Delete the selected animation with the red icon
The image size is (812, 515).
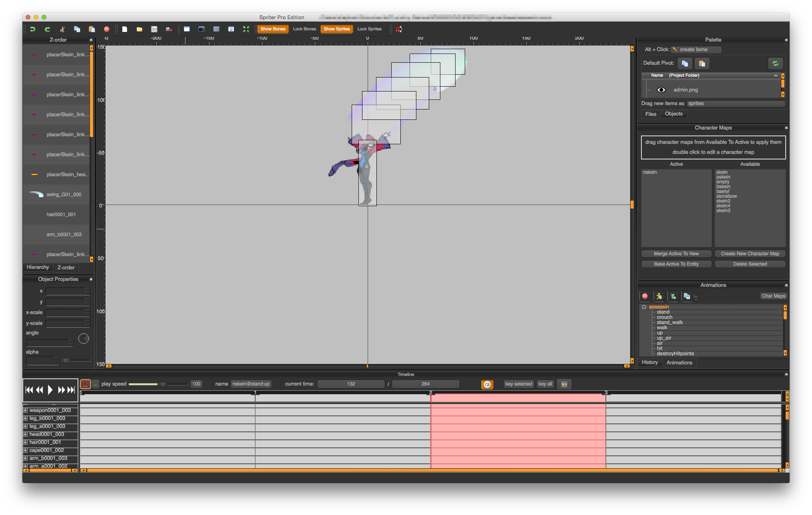click(x=645, y=296)
